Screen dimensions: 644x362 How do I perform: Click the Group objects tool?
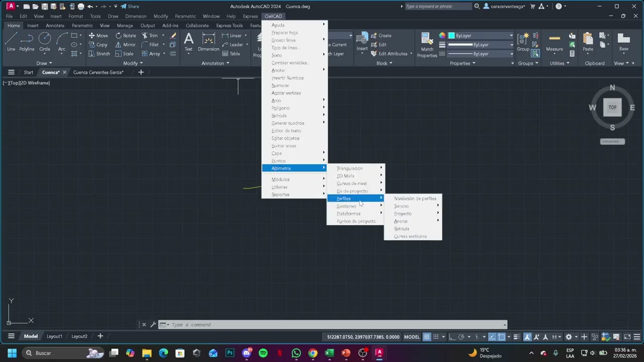coord(523,42)
